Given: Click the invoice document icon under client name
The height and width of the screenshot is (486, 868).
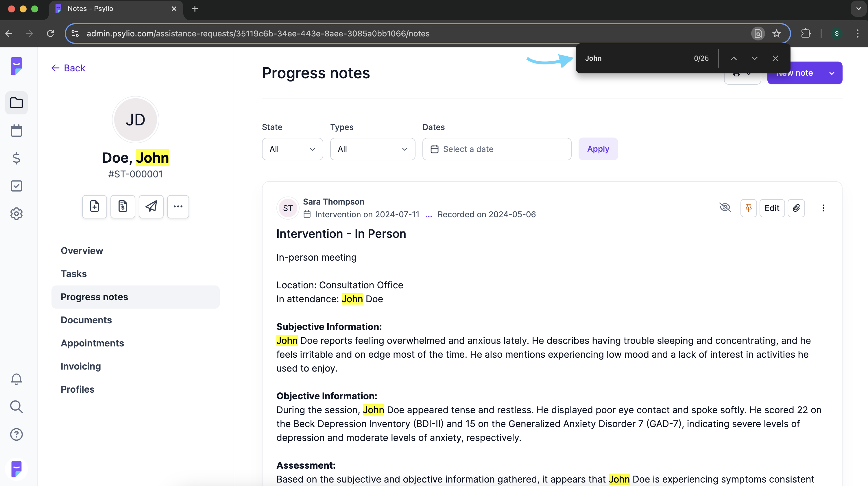Looking at the screenshot, I should click(x=123, y=207).
